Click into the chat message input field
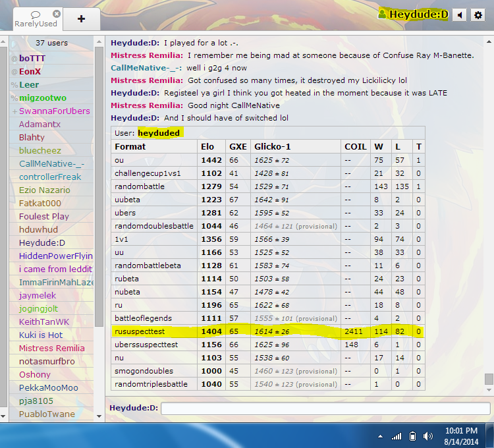The width and height of the screenshot is (494, 448). (x=325, y=408)
